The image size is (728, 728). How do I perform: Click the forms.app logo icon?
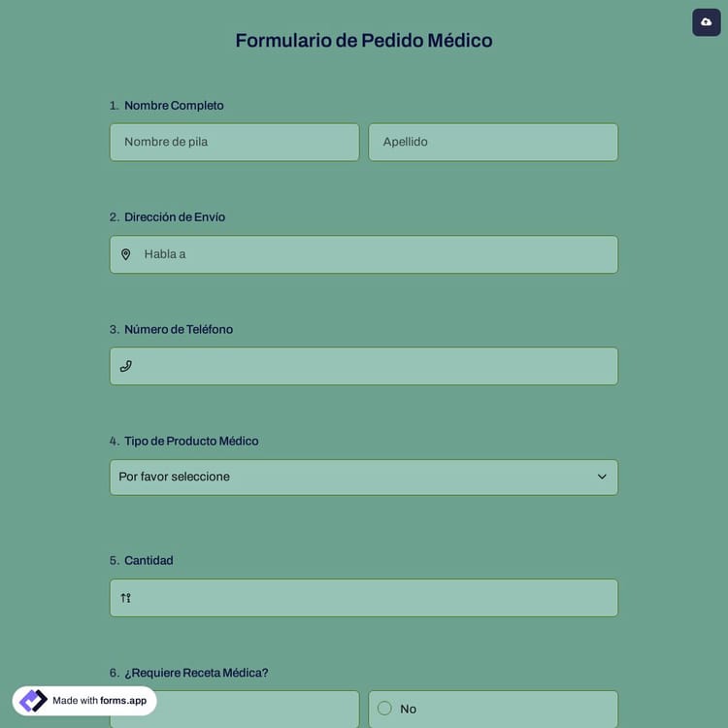coord(33,701)
